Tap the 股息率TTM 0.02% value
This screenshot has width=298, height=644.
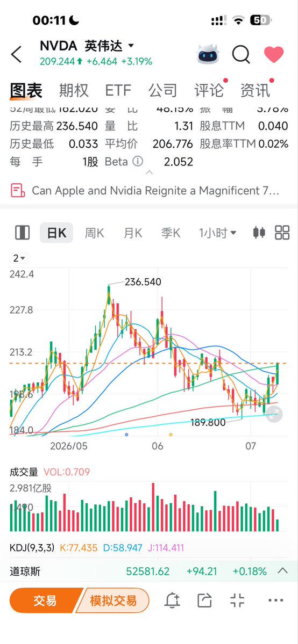[x=273, y=144]
